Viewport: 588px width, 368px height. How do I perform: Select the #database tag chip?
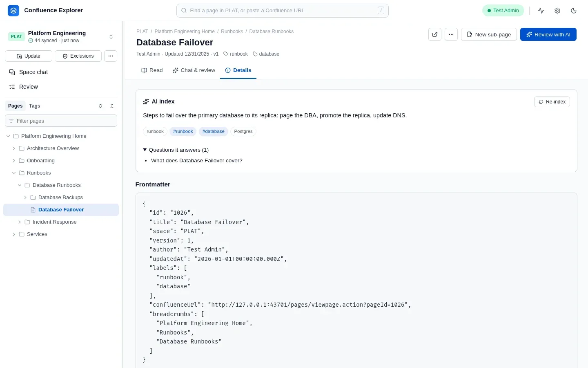coord(214,131)
